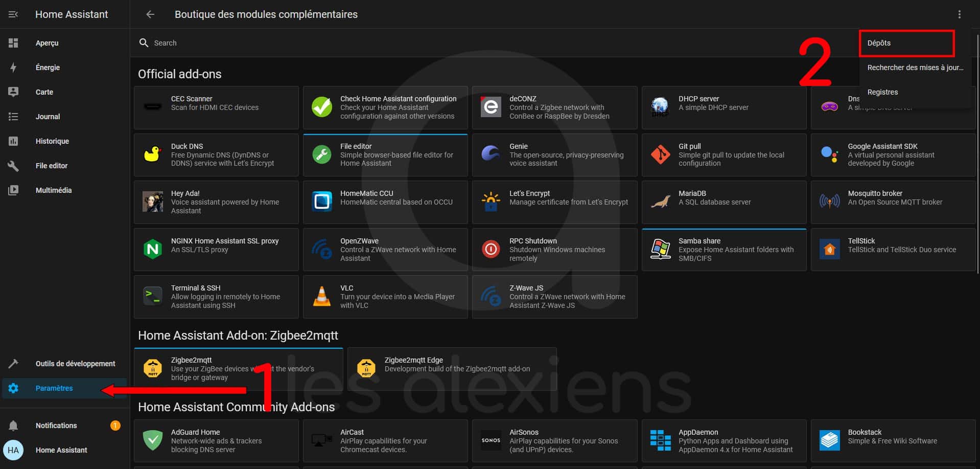980x469 pixels.
Task: Click the Énergie lightning bolt icon
Action: (13, 68)
